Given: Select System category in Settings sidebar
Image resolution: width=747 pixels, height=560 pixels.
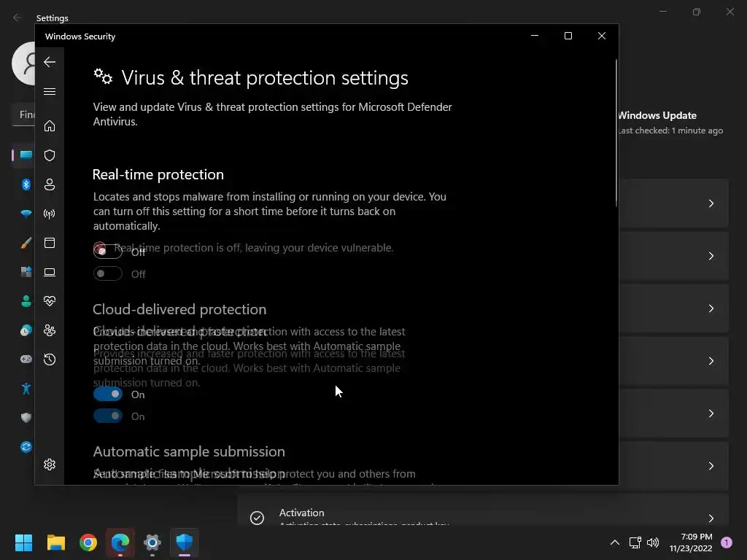Looking at the screenshot, I should coord(26,155).
